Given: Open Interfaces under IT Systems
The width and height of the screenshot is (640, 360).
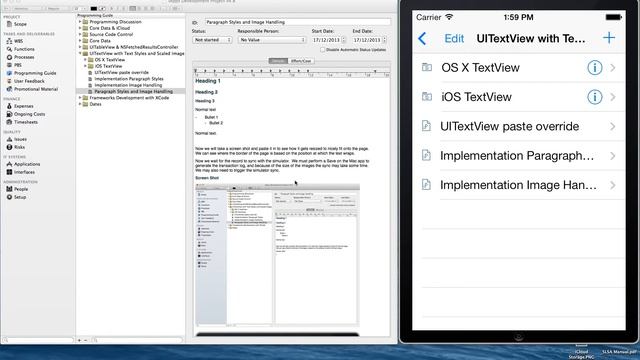Looking at the screenshot, I should coord(21,172).
